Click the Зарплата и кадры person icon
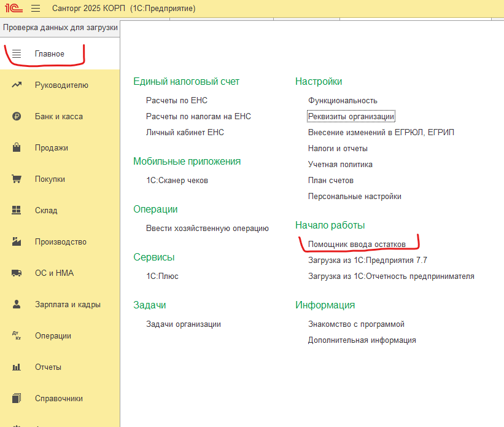Viewport: 504px width, 427px height. pyautogui.click(x=17, y=305)
